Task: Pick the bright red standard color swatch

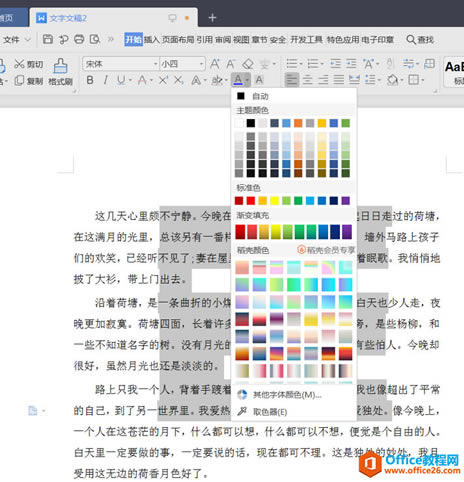Action: coord(251,200)
